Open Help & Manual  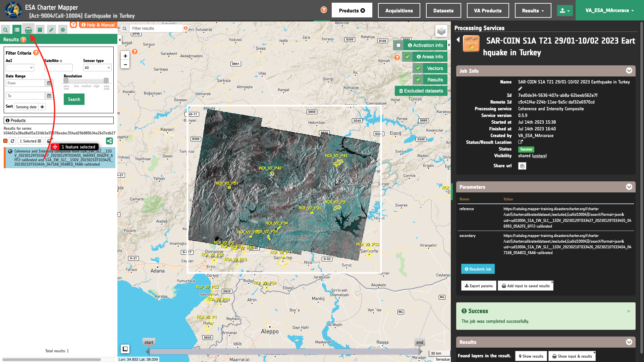[x=98, y=25]
